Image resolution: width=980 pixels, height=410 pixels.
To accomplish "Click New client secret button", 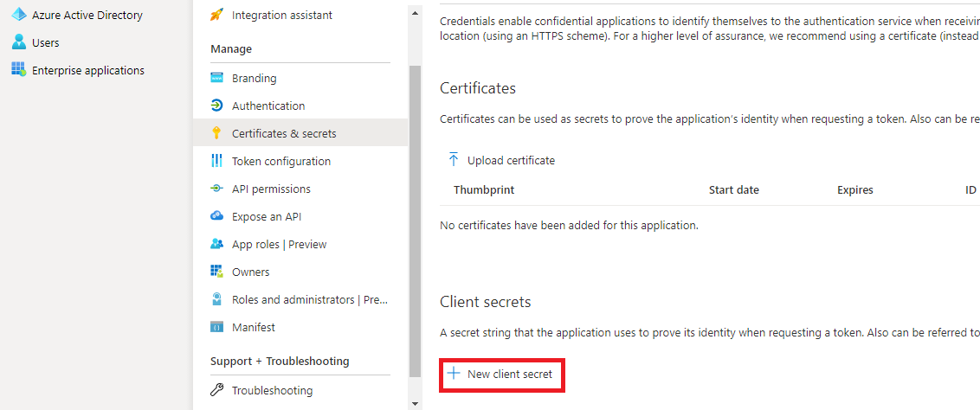I will pos(500,375).
